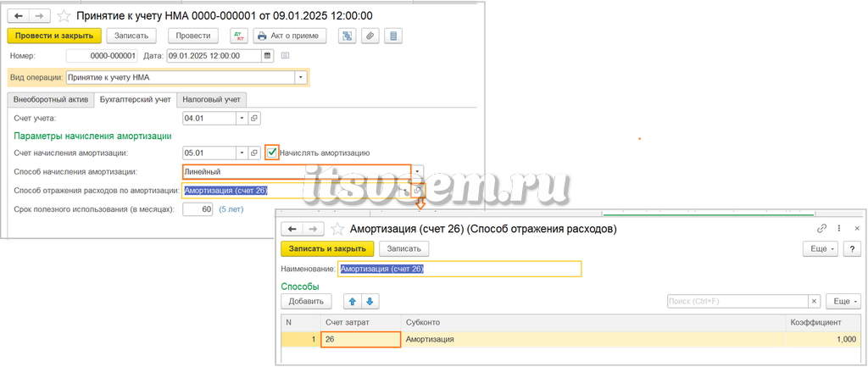Screen dimensions: 868x367
Task: Open the list-style icon after the paperclip
Action: [393, 36]
